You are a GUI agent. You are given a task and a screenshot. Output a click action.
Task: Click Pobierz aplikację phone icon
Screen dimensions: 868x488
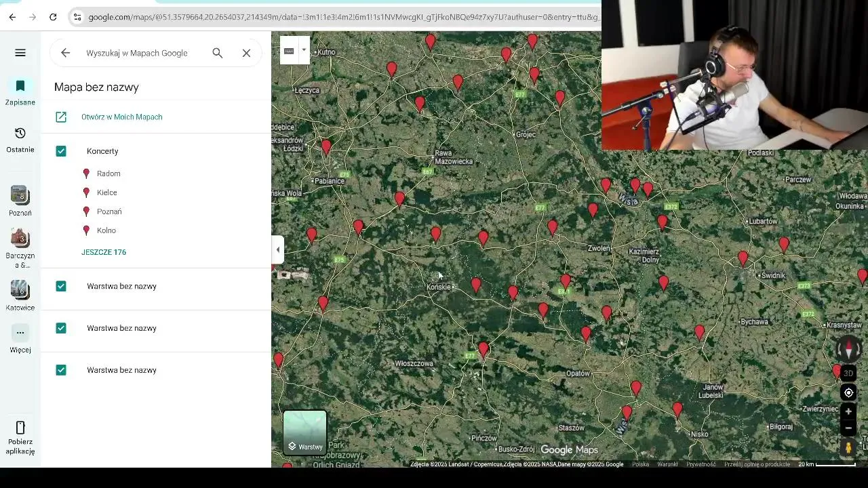click(20, 428)
